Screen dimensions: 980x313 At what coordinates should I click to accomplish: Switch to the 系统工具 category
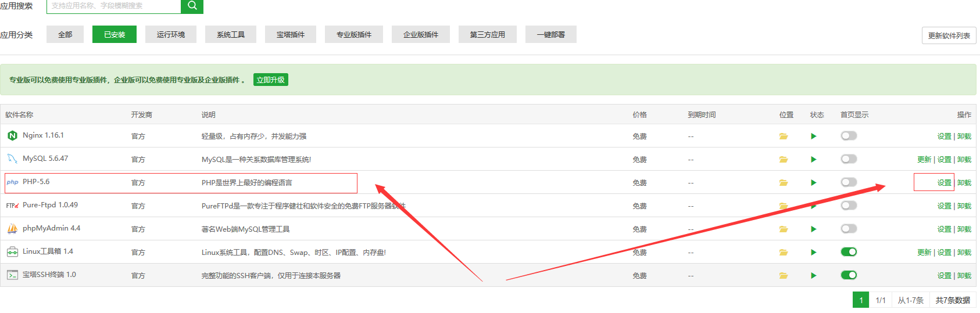(x=231, y=34)
